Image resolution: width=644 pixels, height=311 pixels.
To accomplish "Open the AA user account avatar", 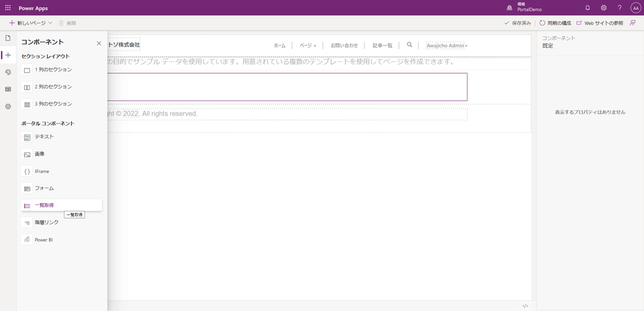I will coord(635,8).
